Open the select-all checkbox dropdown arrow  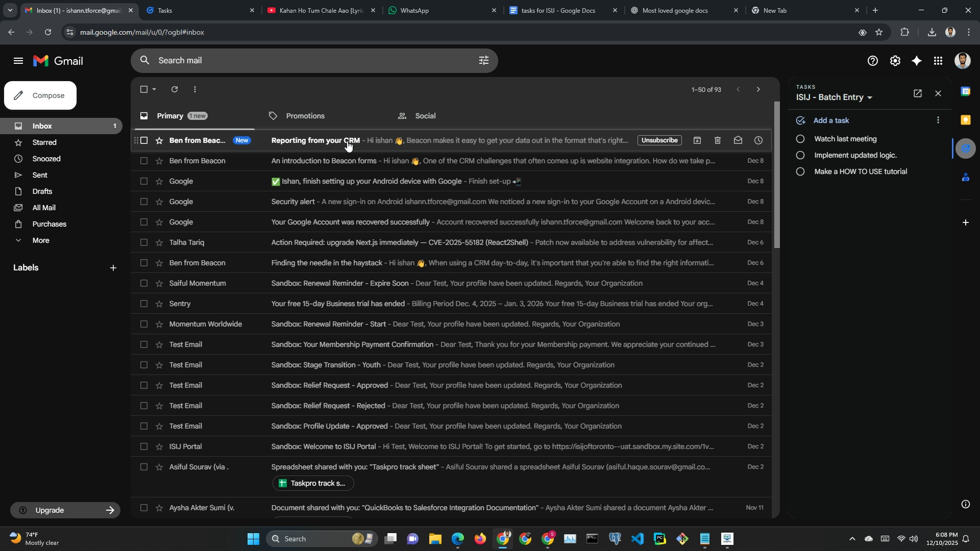click(x=154, y=89)
